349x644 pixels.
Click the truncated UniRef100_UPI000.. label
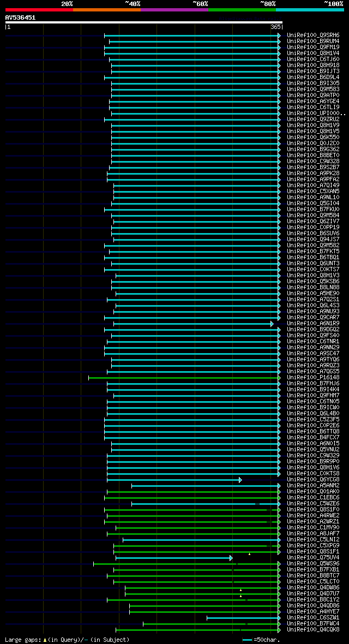click(317, 114)
